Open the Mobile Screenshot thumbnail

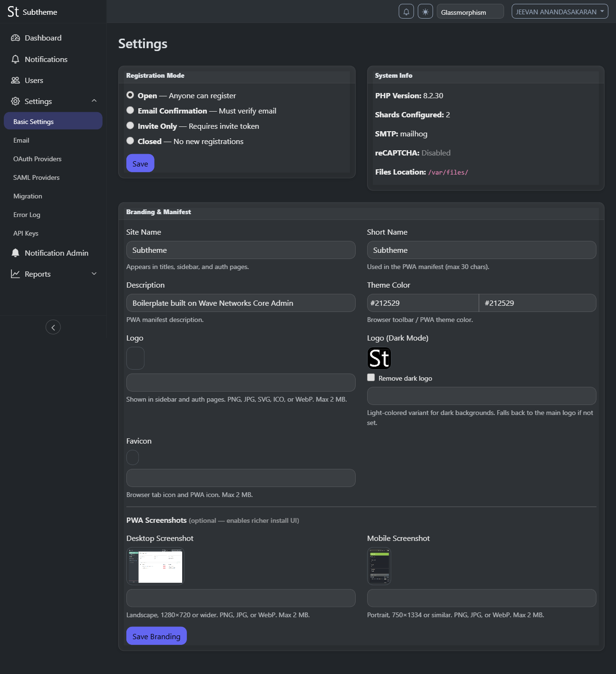(x=380, y=566)
